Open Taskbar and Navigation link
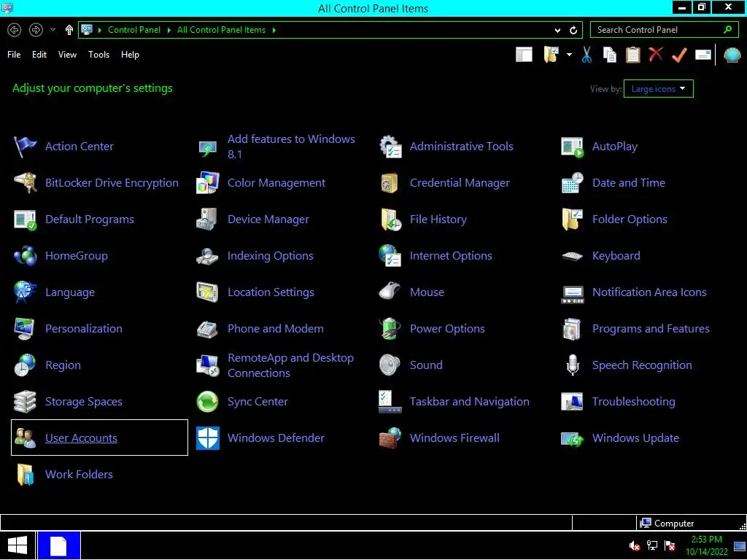This screenshot has width=747, height=560. tap(469, 402)
